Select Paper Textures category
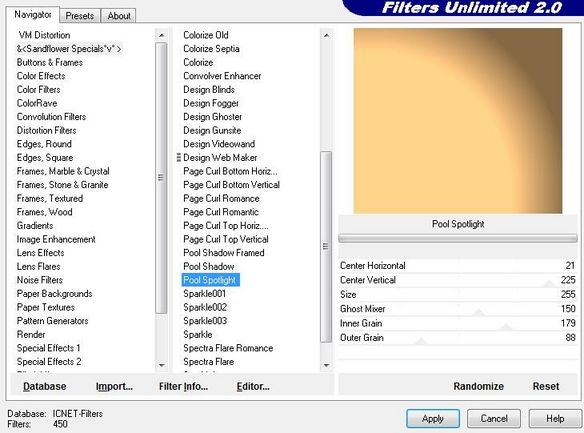The image size is (584, 433). point(45,307)
